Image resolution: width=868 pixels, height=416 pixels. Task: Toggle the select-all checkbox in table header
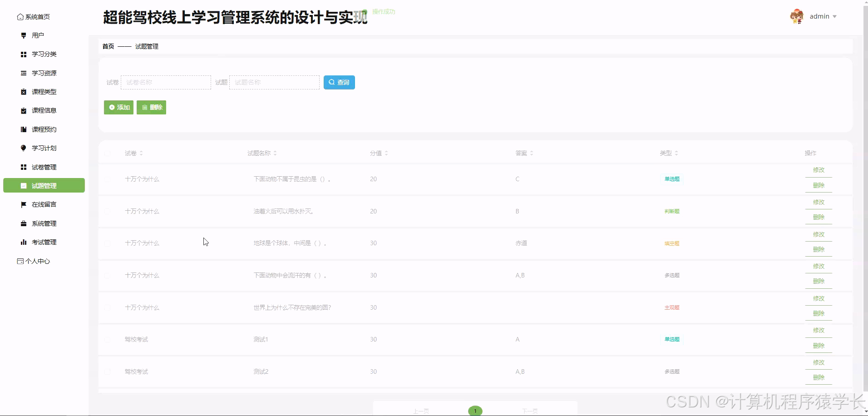107,154
